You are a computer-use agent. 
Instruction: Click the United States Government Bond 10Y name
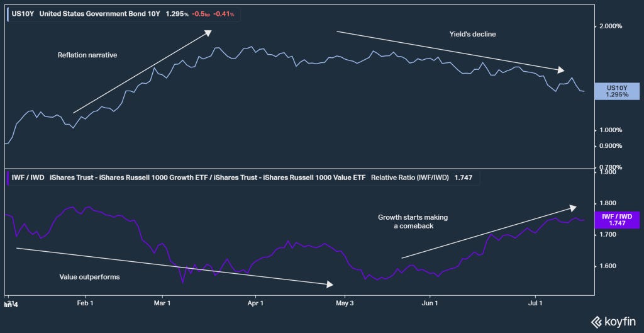point(100,14)
